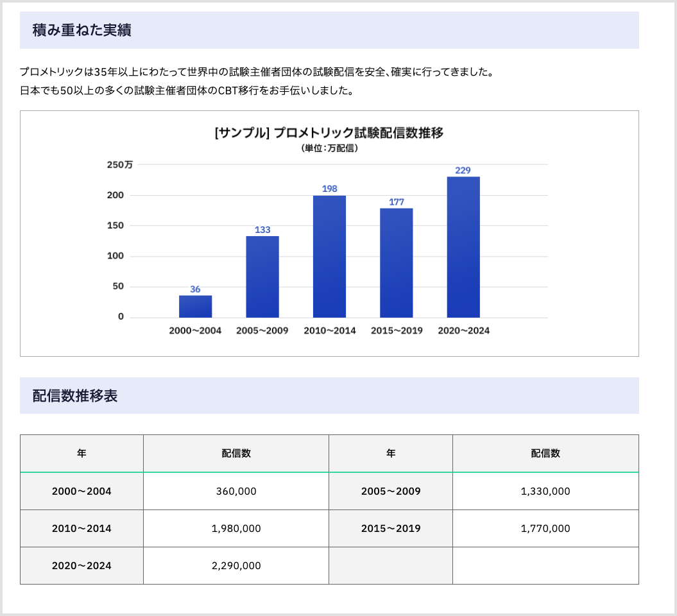Image resolution: width=677 pixels, height=616 pixels.
Task: Click the first 年 column header in table
Action: (x=81, y=453)
